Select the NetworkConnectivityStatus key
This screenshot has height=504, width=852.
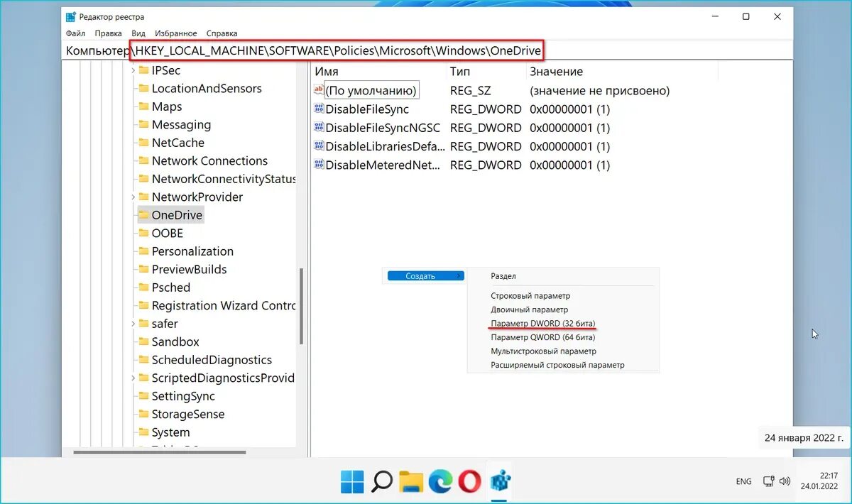pyautogui.click(x=223, y=179)
